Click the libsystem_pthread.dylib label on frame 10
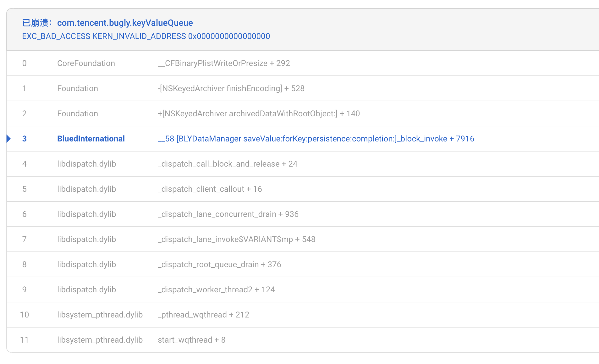 click(100, 314)
